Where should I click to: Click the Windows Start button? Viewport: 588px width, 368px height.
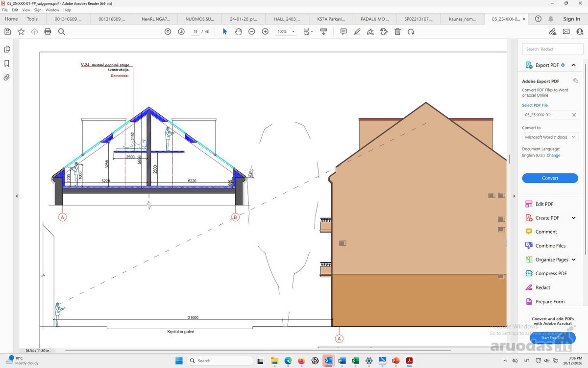click(179, 361)
